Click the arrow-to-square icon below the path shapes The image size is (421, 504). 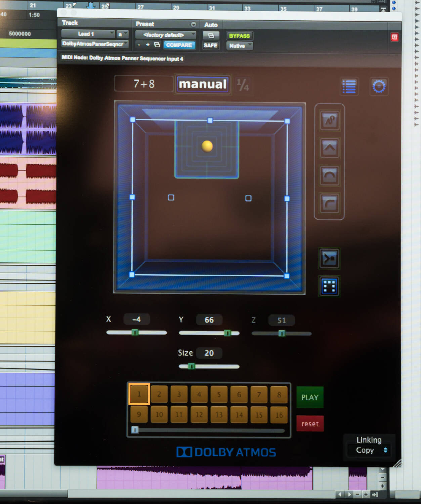coord(329,258)
